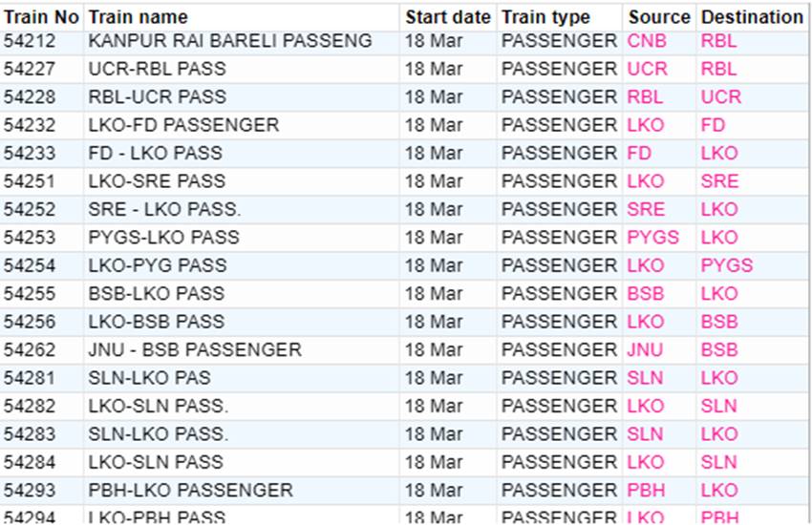Image resolution: width=812 pixels, height=525 pixels.
Task: Open the PBH source link for train 54293
Action: pos(646,490)
